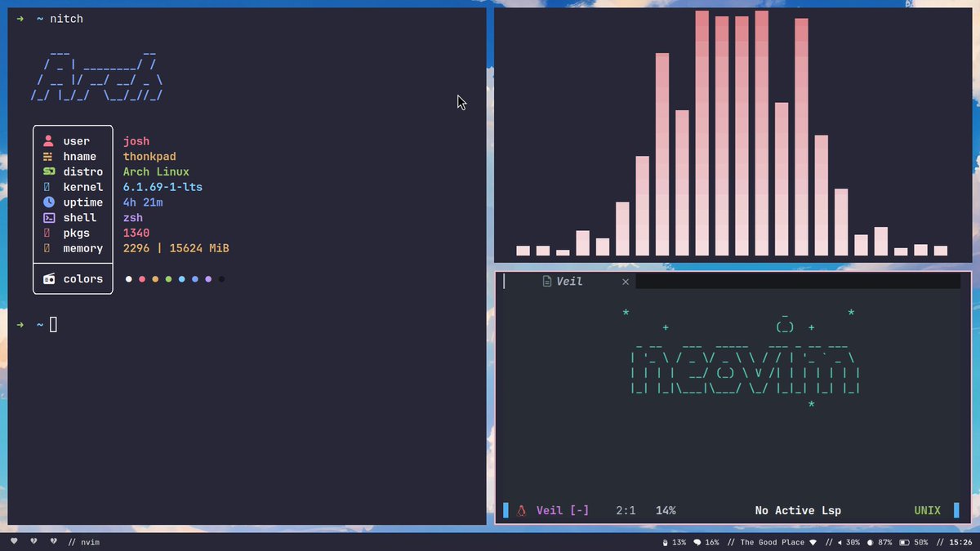Viewport: 980px width, 551px height.
Task: Click the hostname 'thonkpad'
Action: tap(149, 157)
